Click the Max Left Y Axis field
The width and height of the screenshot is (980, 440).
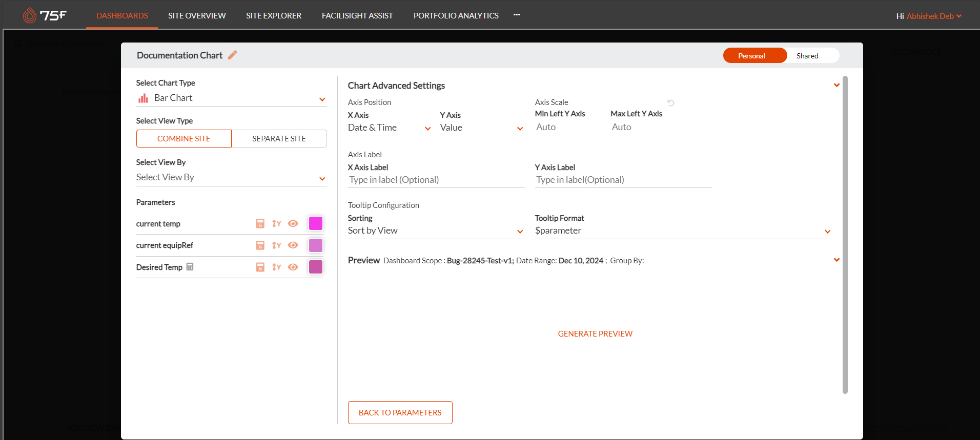click(644, 128)
